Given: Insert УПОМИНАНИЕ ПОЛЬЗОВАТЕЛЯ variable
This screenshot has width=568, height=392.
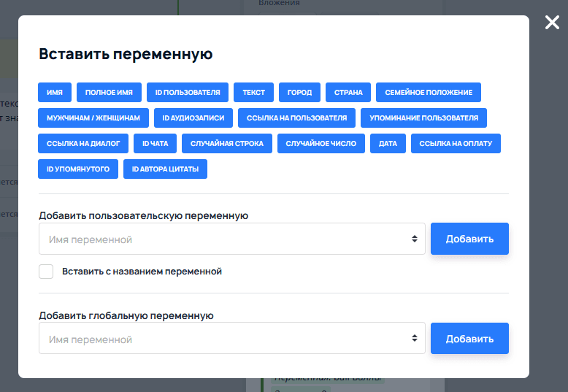Looking at the screenshot, I should pos(423,118).
